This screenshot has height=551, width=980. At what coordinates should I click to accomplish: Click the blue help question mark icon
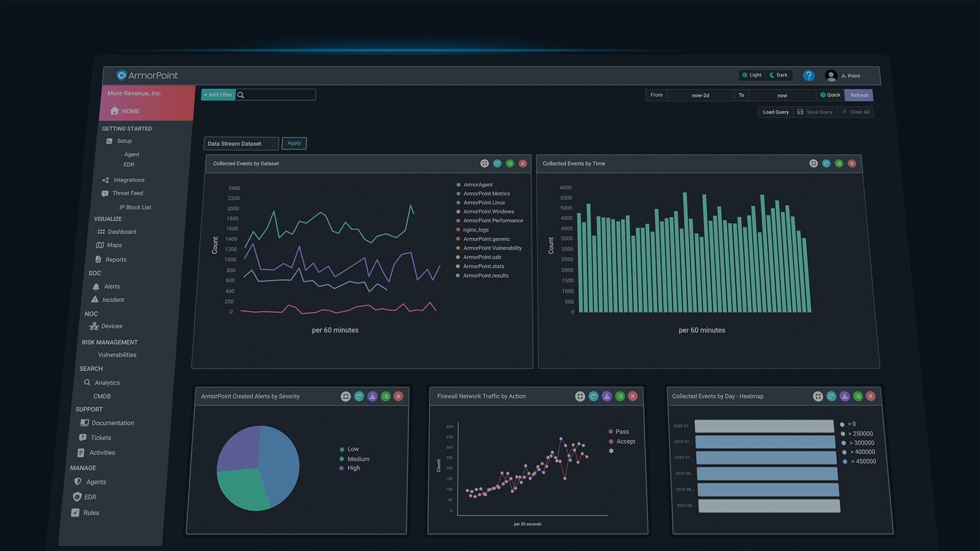pyautogui.click(x=808, y=76)
